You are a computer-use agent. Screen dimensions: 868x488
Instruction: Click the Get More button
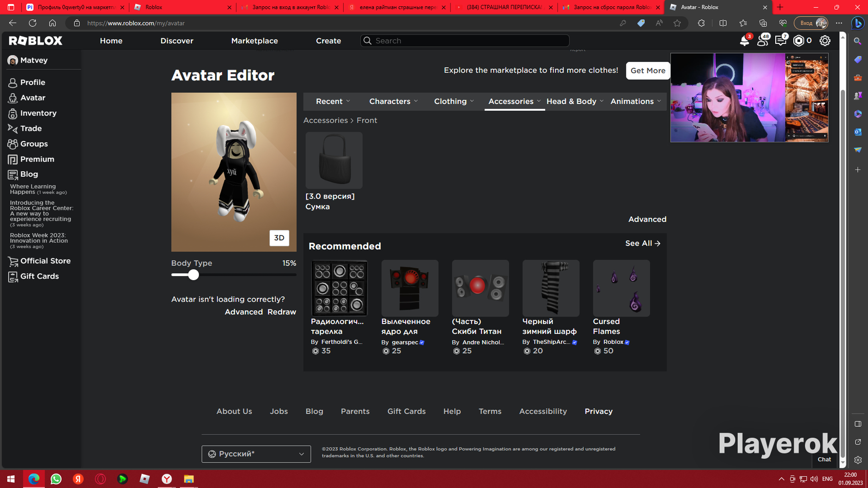[648, 71]
